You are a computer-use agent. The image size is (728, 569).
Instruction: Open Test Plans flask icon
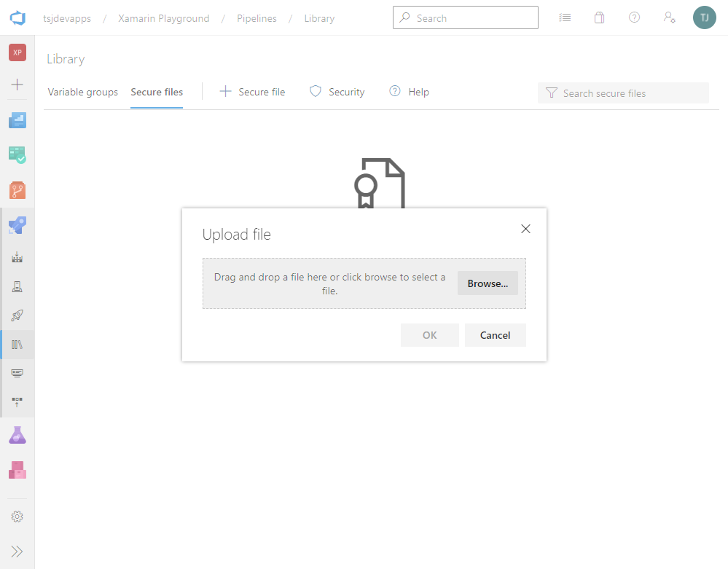(x=17, y=435)
